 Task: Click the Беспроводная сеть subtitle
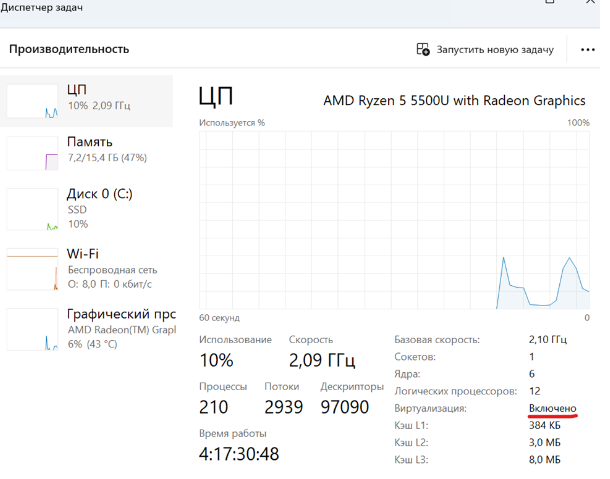tap(112, 270)
